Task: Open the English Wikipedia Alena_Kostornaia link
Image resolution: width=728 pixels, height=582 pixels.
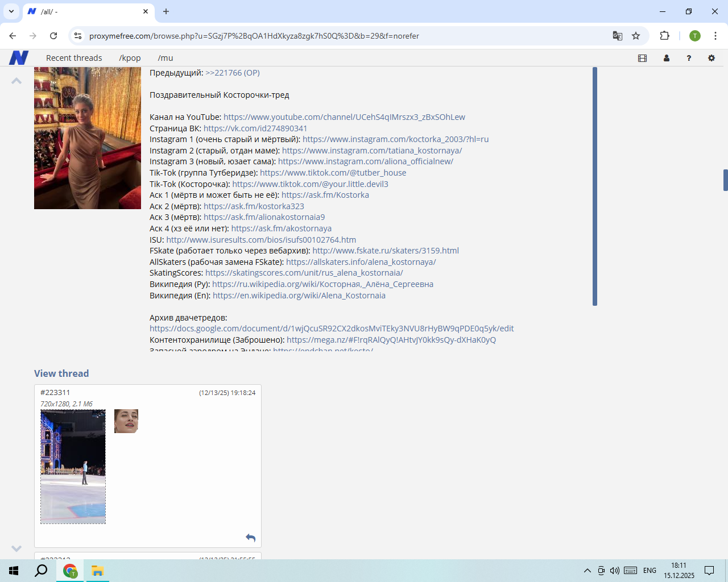Action: pyautogui.click(x=299, y=296)
